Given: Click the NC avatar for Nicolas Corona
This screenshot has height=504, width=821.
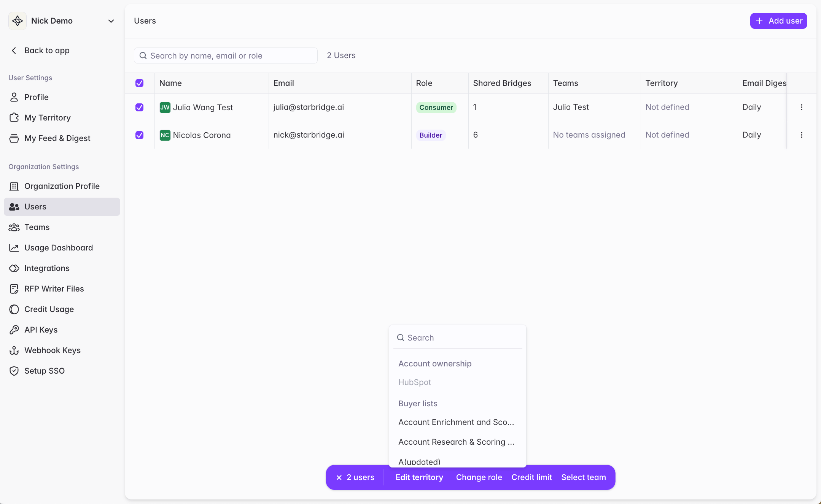Looking at the screenshot, I should (165, 135).
